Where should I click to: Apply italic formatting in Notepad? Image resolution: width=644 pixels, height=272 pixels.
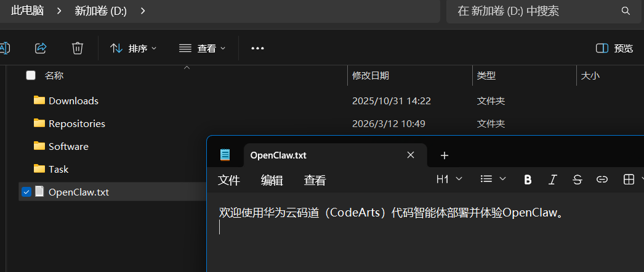click(553, 179)
